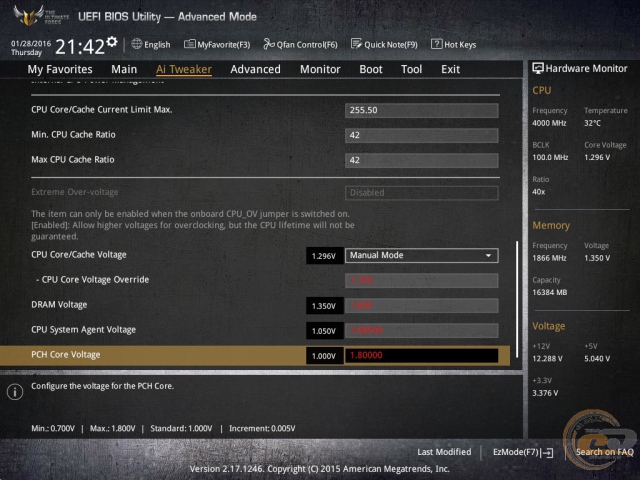The width and height of the screenshot is (640, 480).
Task: Click the 1.350V DRAM current value box
Action: [324, 306]
